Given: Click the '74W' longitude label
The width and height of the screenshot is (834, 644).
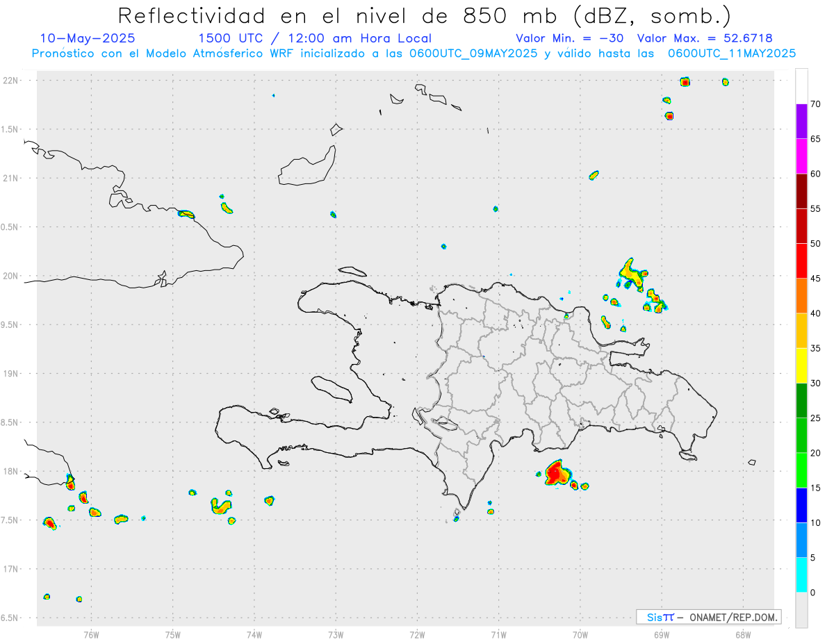Looking at the screenshot, I should 254,634.
